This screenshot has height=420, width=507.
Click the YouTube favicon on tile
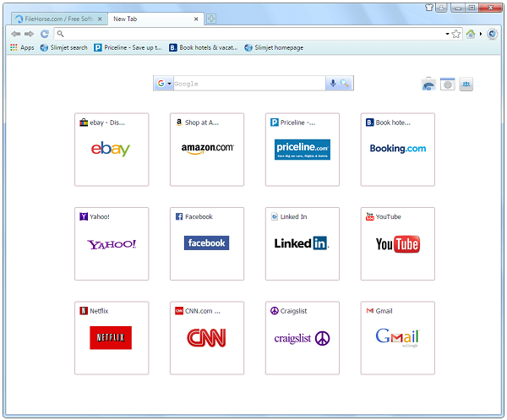369,216
